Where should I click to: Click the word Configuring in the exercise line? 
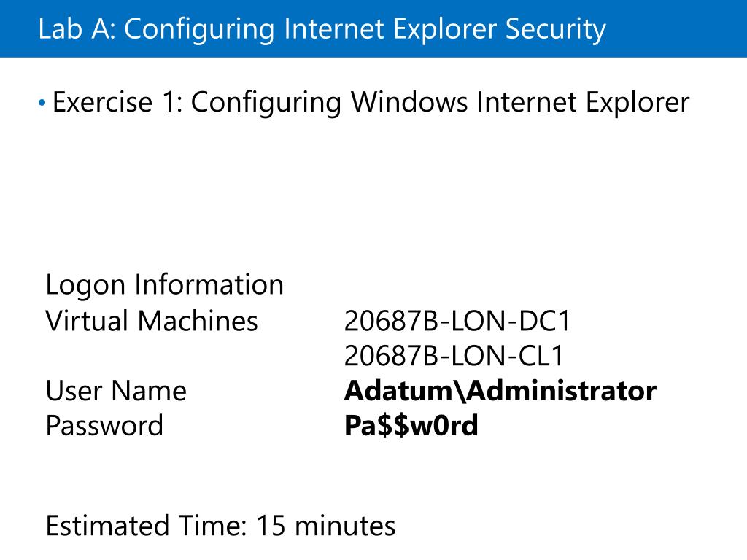266,104
